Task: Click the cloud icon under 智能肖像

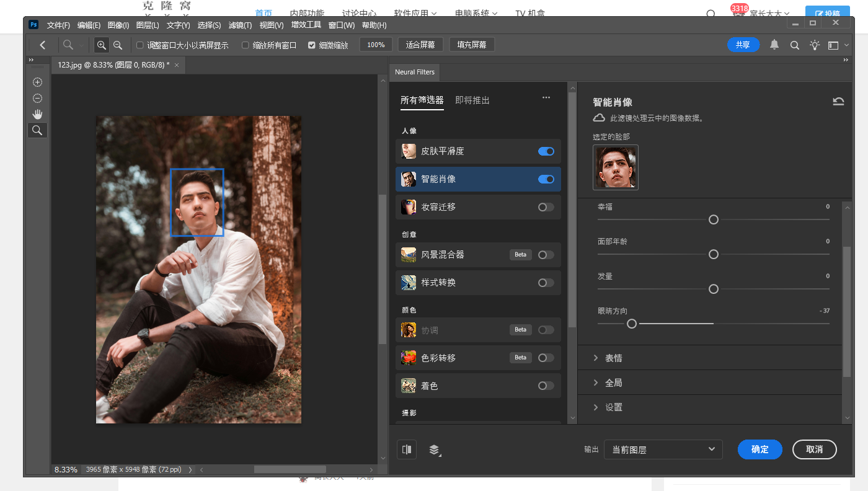Action: click(599, 118)
